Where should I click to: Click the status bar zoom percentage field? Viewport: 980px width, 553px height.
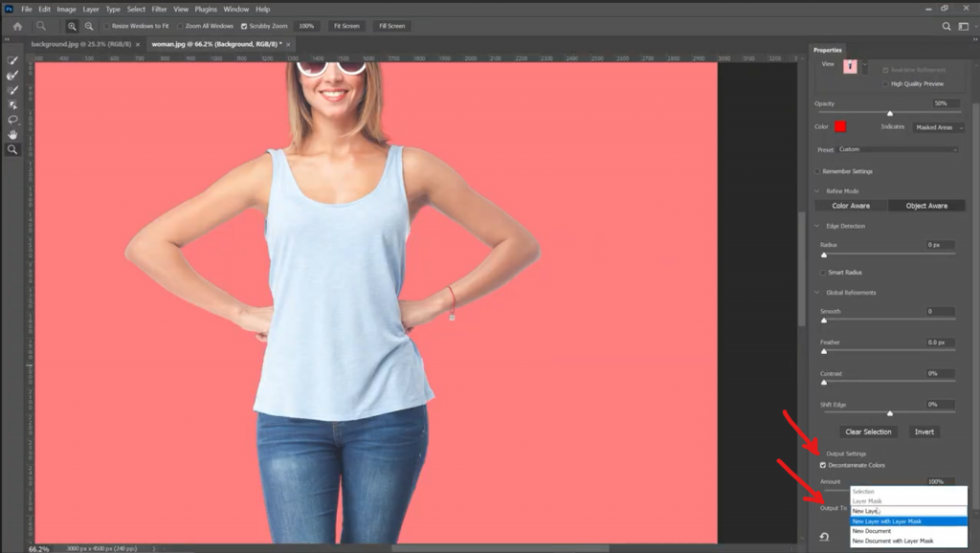(x=38, y=548)
